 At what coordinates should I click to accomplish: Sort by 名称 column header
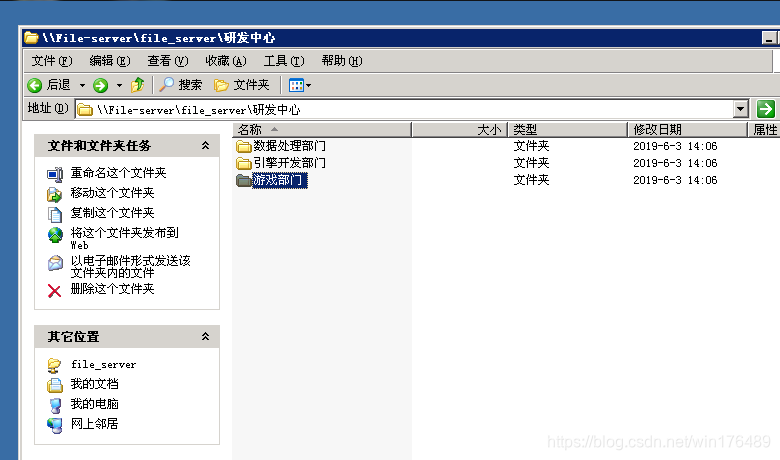pos(322,130)
